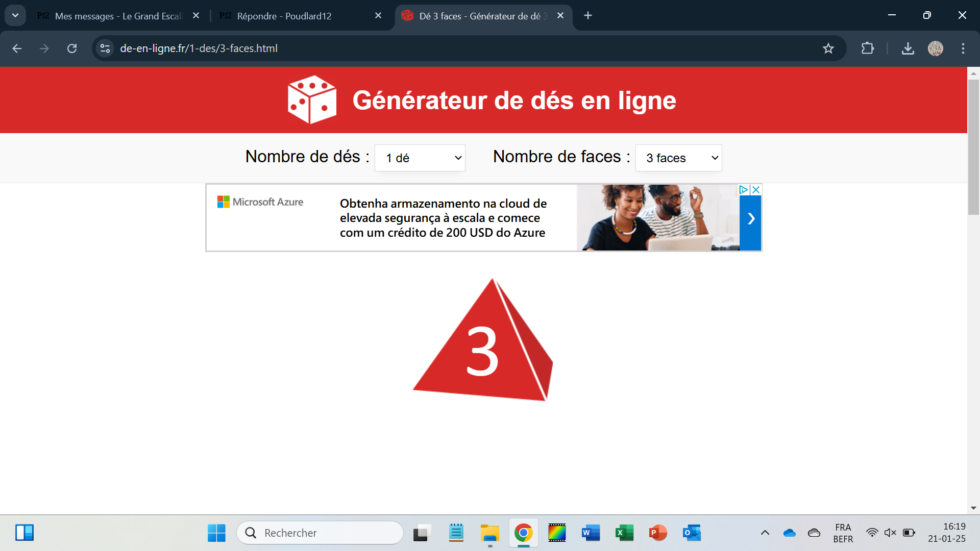Expand the Nombre de faces dropdown
Screen dimensions: 980x551
coord(678,158)
